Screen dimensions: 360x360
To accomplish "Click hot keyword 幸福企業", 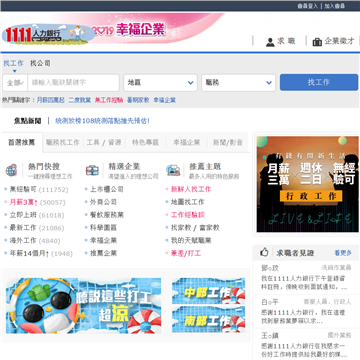I will click(x=165, y=100).
